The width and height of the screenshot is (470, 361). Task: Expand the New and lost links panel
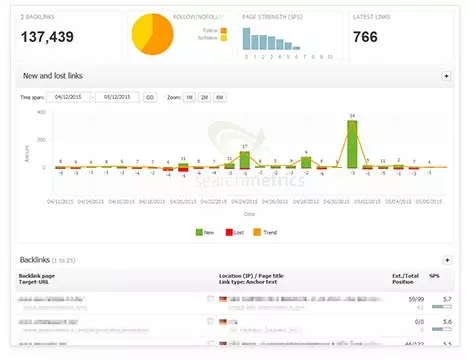pos(446,76)
